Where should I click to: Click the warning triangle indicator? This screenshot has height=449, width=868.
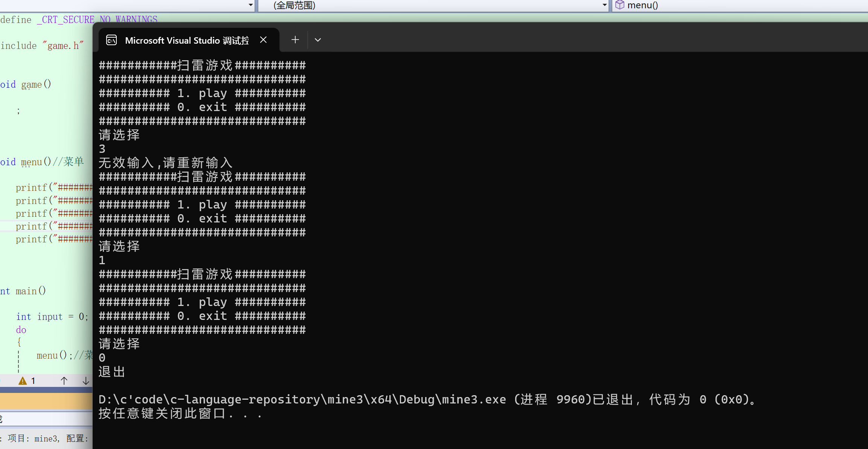(23, 381)
